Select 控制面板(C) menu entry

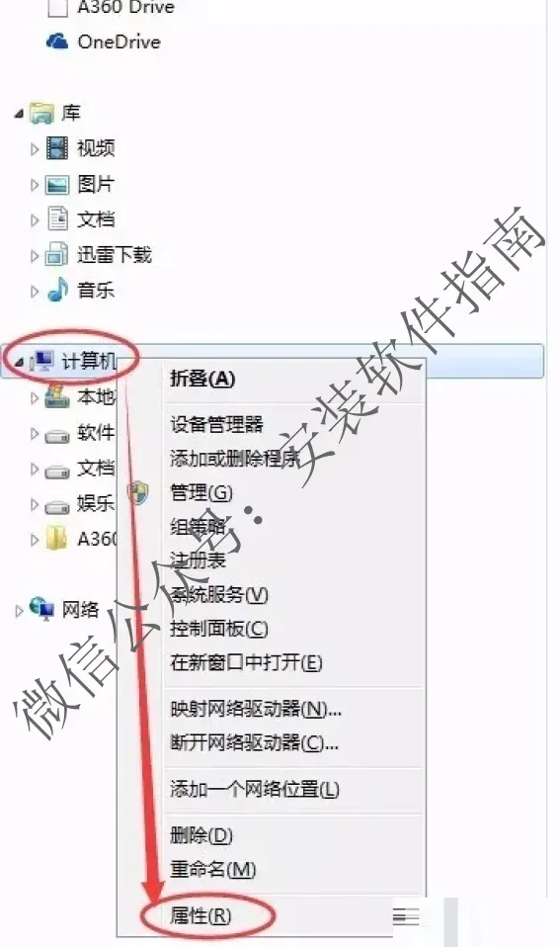point(218,629)
